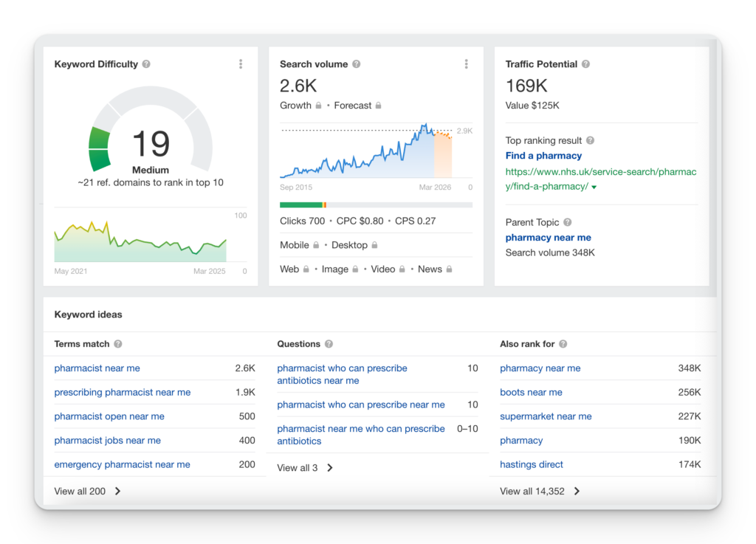The image size is (756, 544).
Task: Expand View all 200 terms
Action: point(87,492)
